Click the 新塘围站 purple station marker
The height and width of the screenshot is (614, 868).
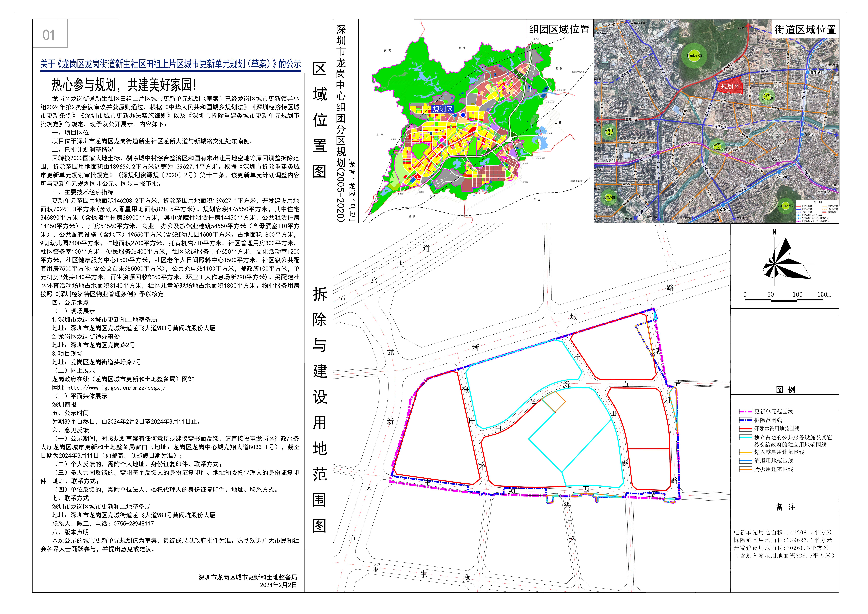point(824,188)
